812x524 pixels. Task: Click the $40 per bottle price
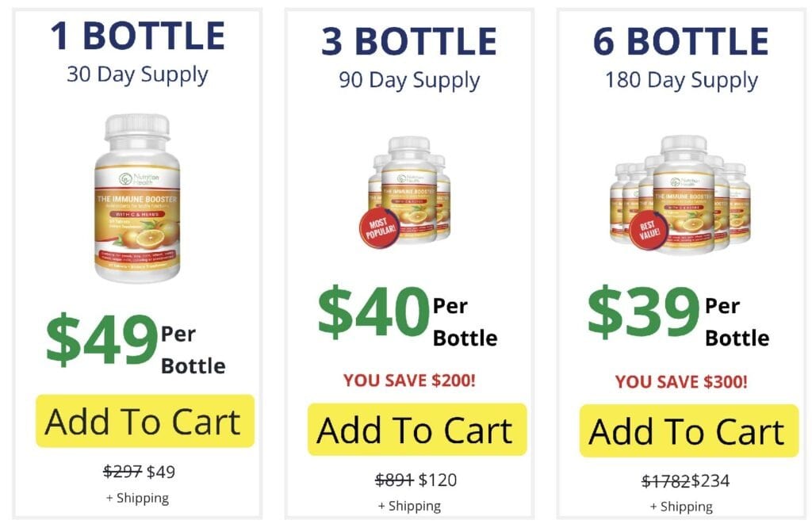pyautogui.click(x=408, y=314)
